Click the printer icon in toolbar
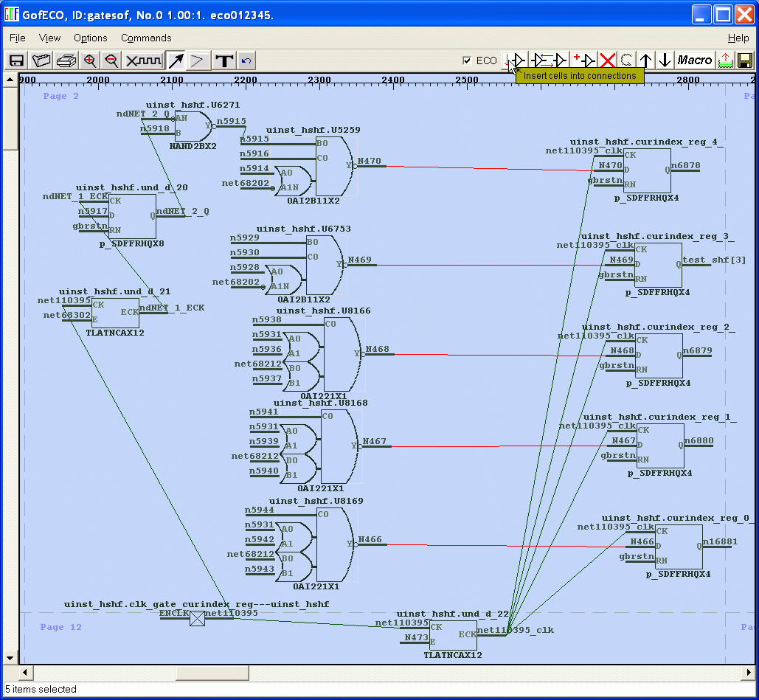 66,60
